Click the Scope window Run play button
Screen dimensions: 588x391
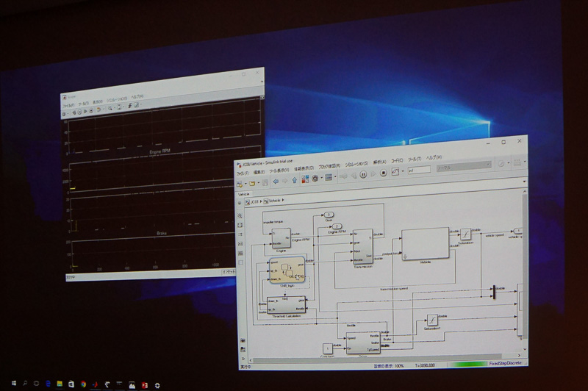click(85, 111)
